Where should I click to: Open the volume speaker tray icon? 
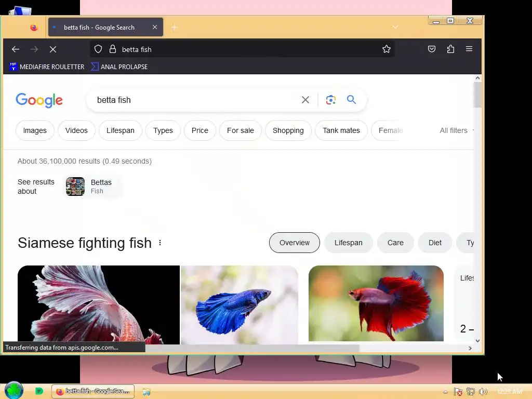483,392
